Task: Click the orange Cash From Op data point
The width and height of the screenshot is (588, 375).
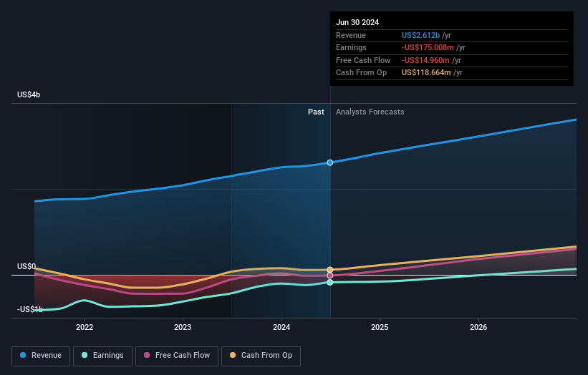Action: pos(330,270)
